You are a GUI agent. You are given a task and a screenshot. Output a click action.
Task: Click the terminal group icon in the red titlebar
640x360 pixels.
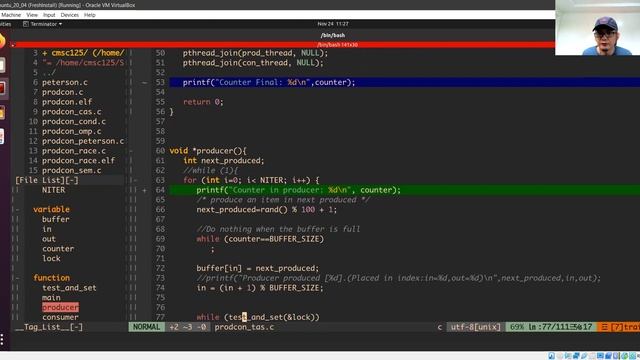13,44
